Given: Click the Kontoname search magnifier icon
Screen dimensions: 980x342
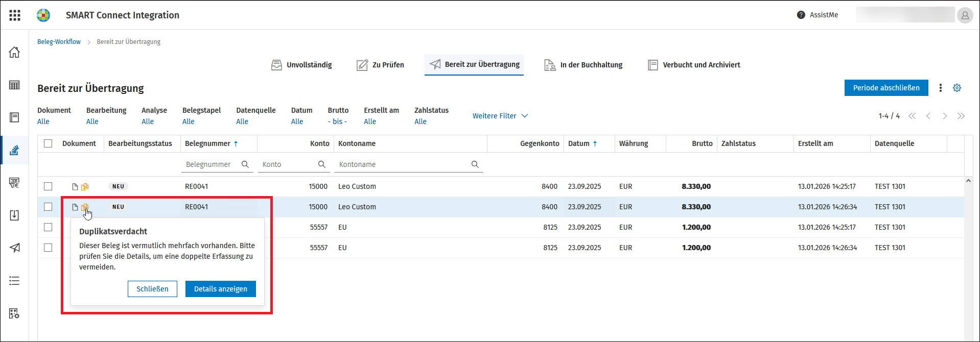Looking at the screenshot, I should pyautogui.click(x=475, y=164).
